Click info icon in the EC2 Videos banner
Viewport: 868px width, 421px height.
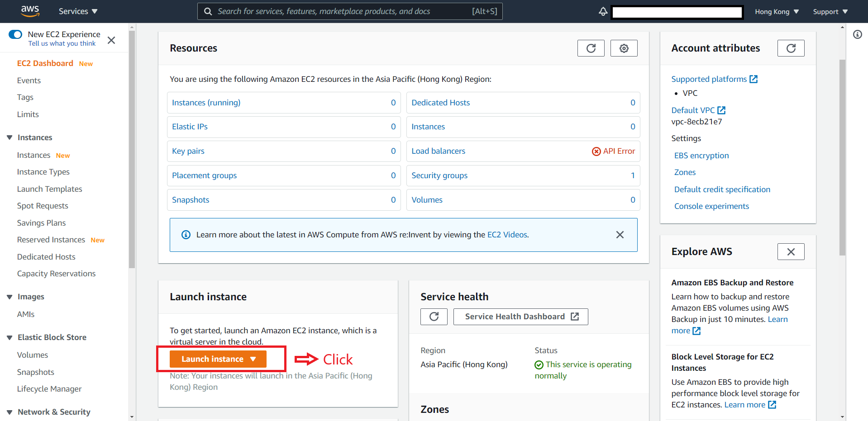coord(186,235)
